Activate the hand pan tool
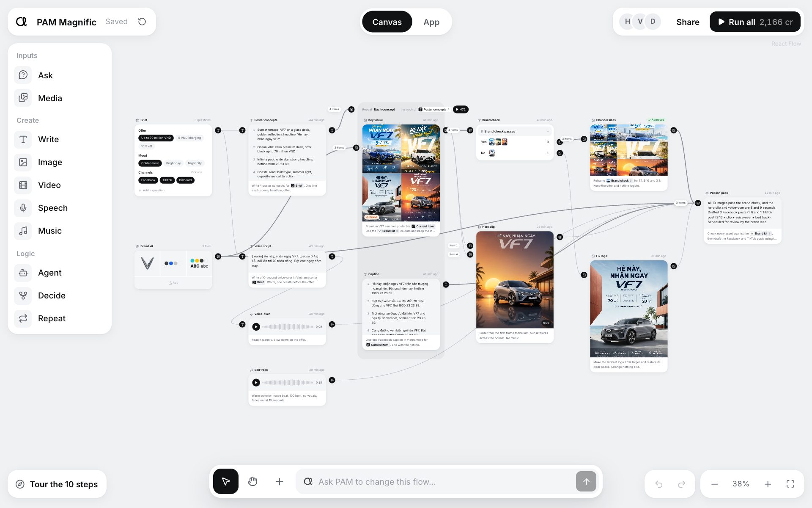This screenshot has width=812, height=508. pos(252,481)
